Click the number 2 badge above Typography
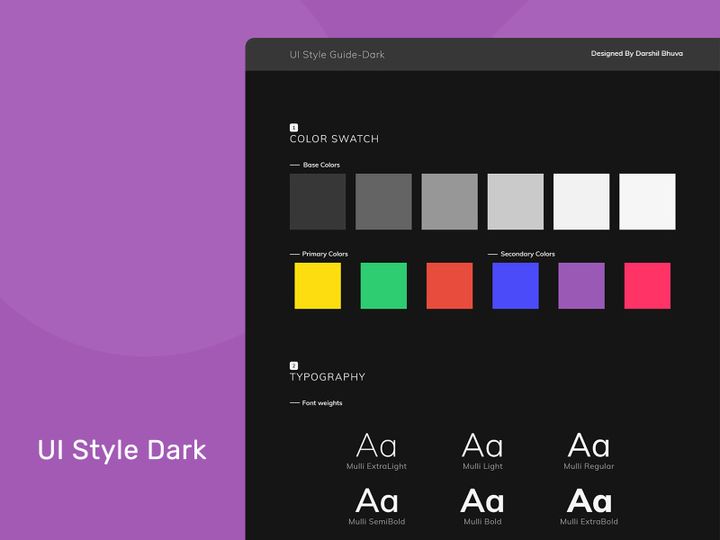The image size is (720, 540). pyautogui.click(x=294, y=366)
